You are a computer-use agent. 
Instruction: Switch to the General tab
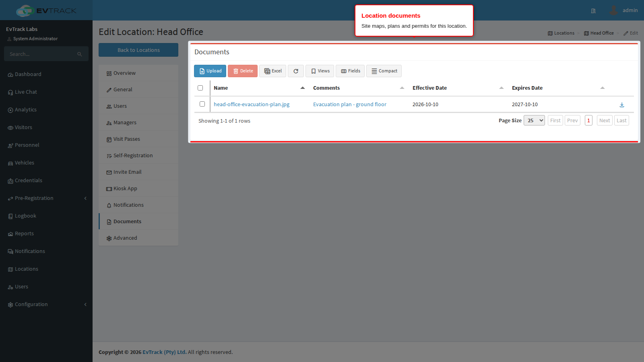(x=138, y=90)
